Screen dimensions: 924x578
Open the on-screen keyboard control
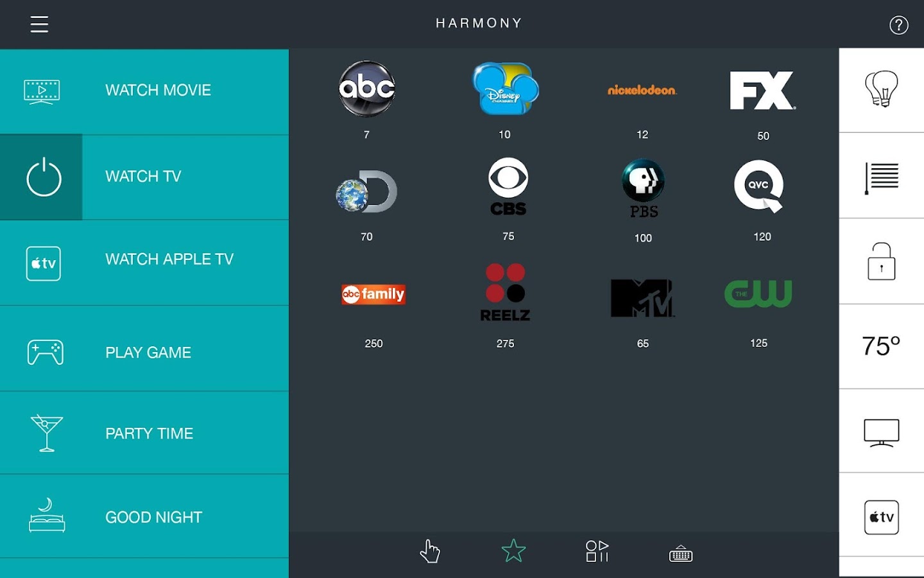tap(680, 552)
